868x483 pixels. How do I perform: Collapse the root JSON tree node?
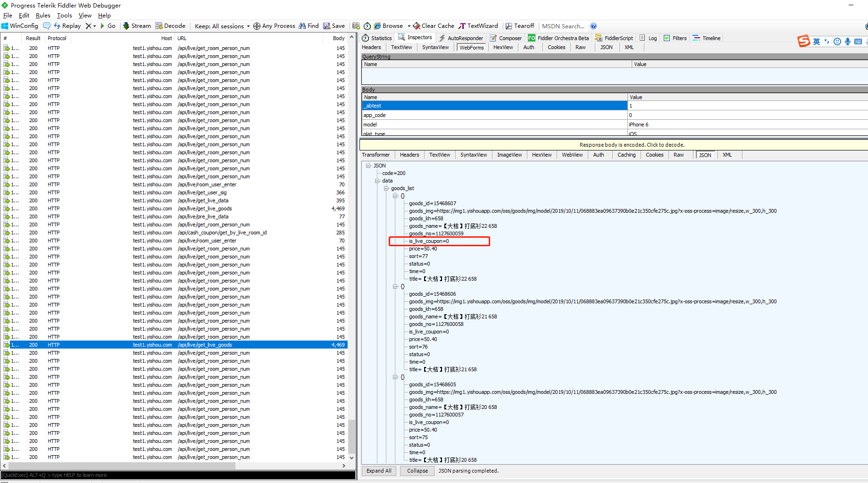point(368,166)
